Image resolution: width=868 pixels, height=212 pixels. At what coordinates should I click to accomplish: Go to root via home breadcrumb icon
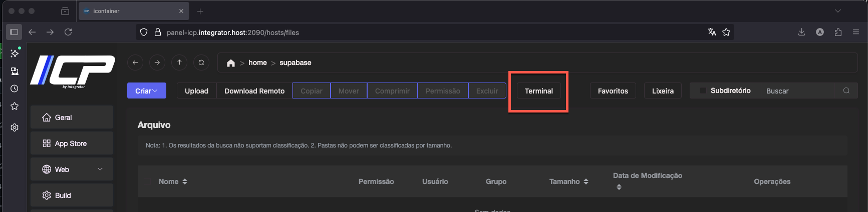tap(230, 63)
